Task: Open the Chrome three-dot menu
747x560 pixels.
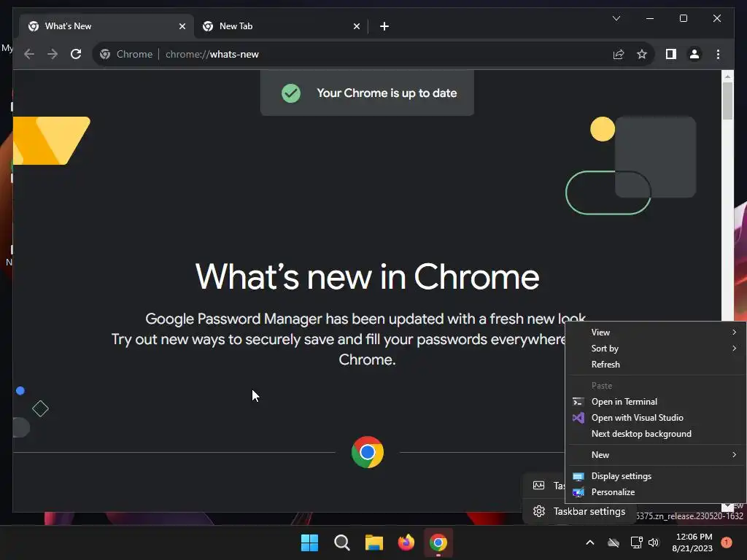Action: coord(718,54)
